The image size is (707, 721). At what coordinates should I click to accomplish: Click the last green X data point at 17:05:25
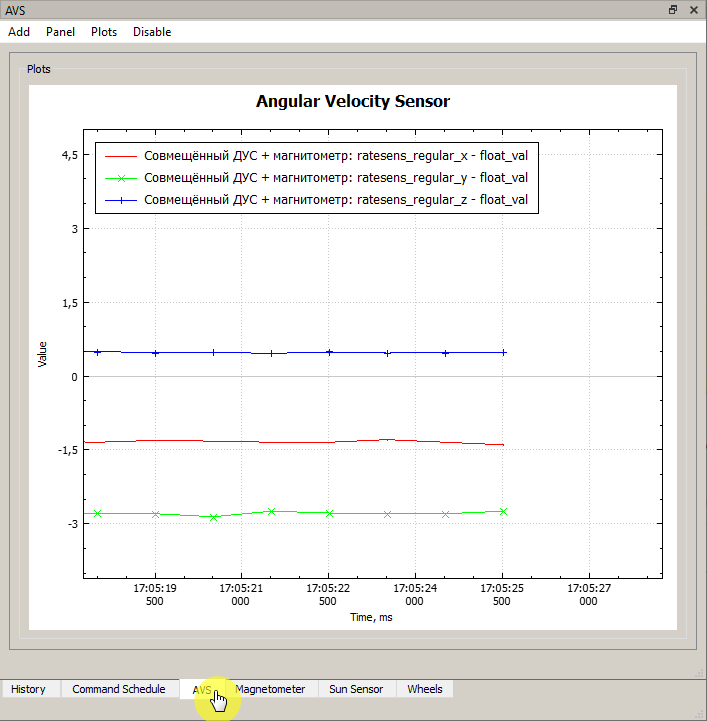click(503, 511)
